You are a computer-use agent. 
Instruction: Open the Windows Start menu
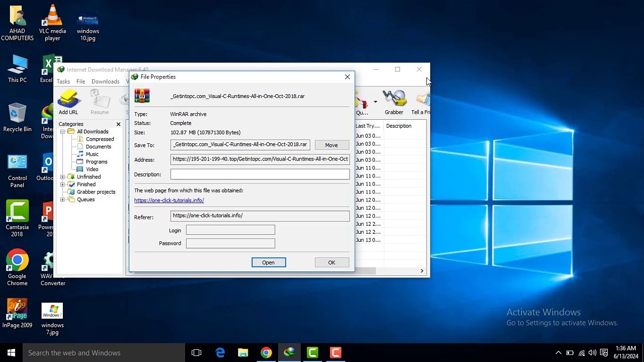point(11,353)
